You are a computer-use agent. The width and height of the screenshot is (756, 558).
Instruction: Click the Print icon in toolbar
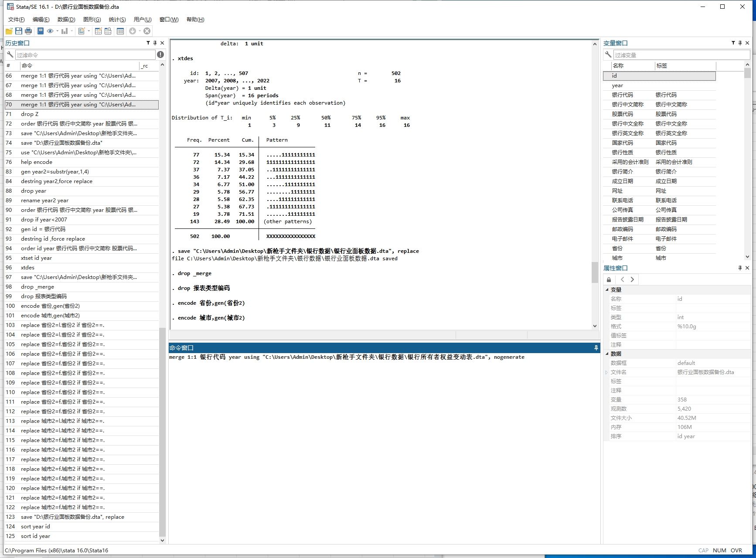(28, 31)
